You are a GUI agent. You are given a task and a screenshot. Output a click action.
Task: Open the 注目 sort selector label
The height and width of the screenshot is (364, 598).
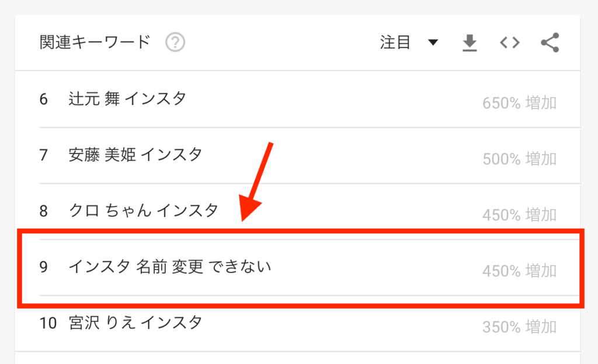395,42
